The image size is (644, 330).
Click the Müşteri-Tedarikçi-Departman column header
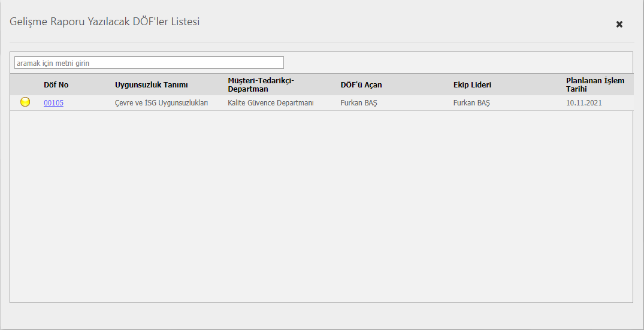coord(261,85)
